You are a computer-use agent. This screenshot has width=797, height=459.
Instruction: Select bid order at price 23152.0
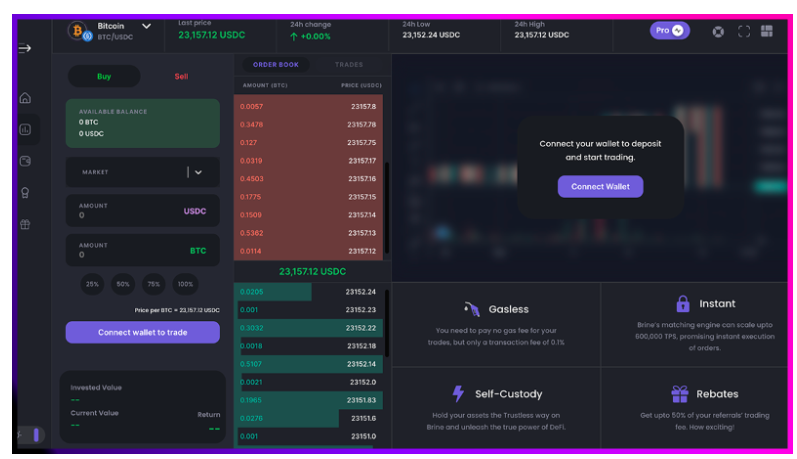pos(308,382)
